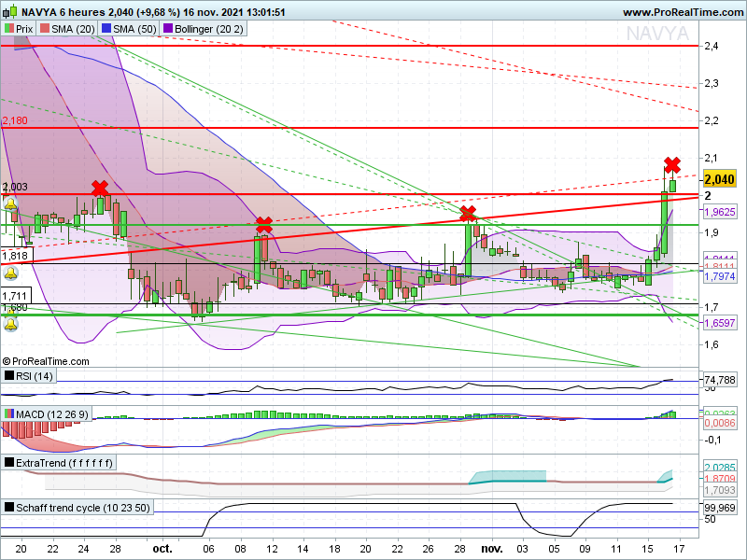
Task: Click the oct. month label on time axis
Action: [162, 549]
